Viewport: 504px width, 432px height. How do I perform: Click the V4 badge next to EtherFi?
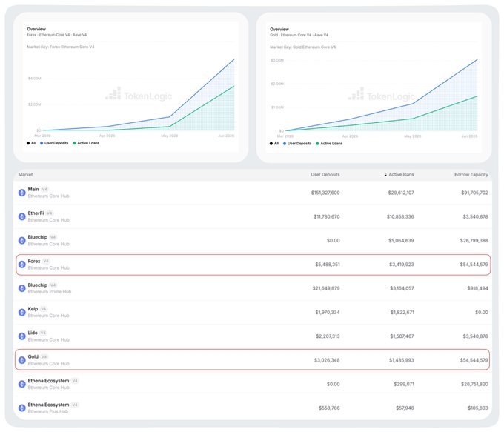tap(49, 213)
